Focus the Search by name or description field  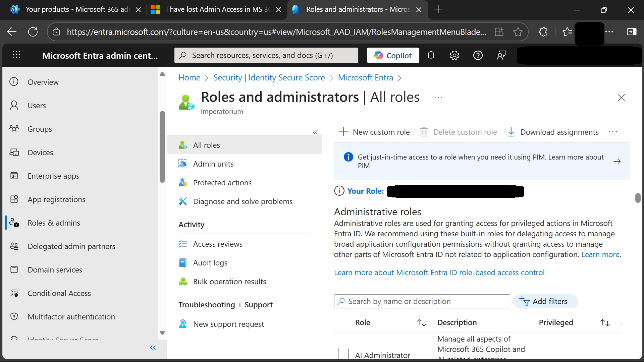[x=426, y=301]
